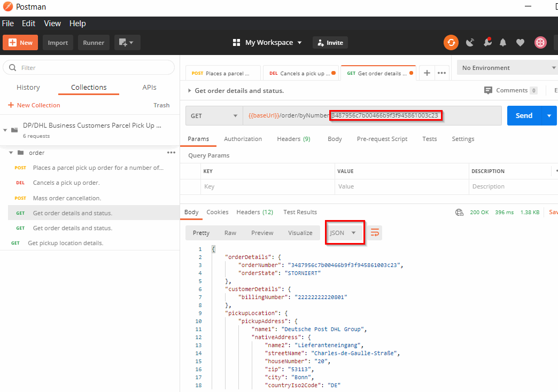Click the globe network icon near status

(459, 212)
